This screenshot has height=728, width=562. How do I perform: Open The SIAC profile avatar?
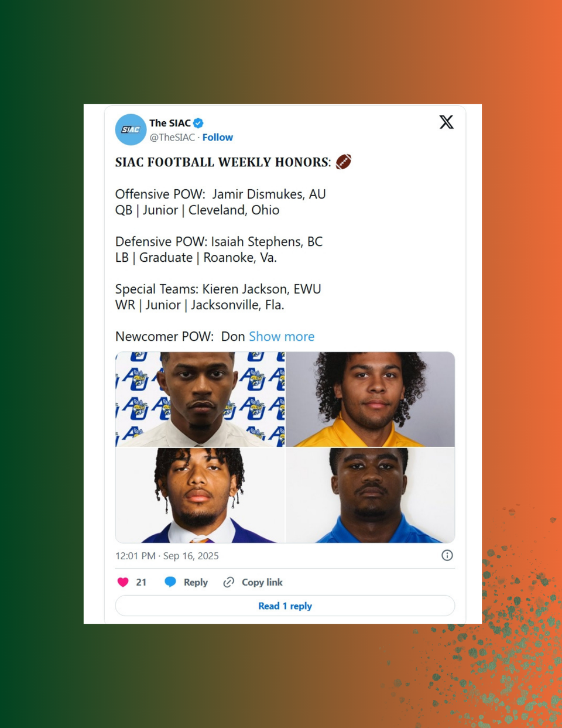click(131, 129)
